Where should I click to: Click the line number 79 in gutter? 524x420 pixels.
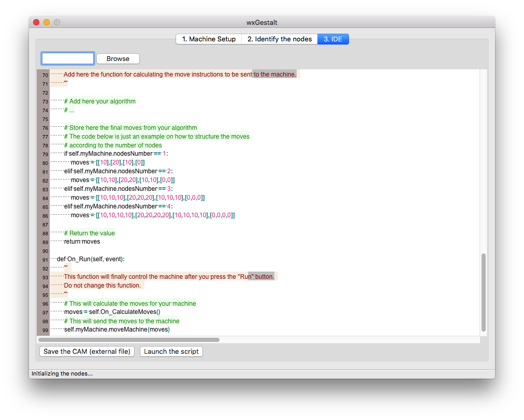[45, 154]
